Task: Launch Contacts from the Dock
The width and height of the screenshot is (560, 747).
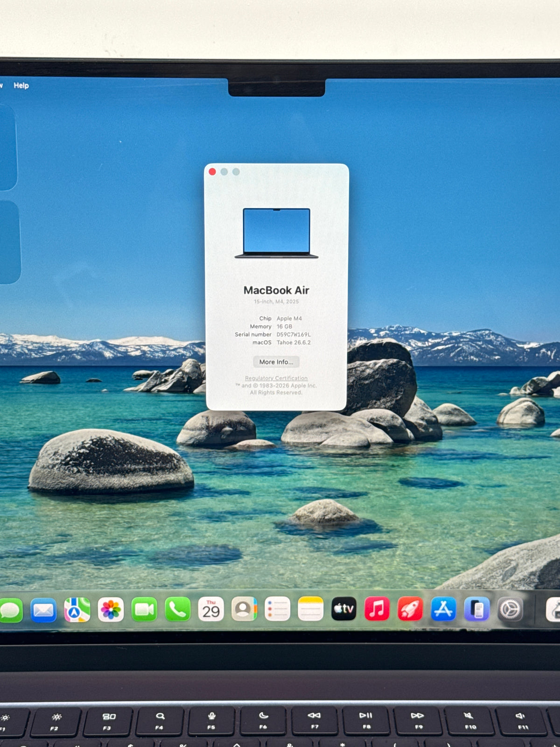Action: pyautogui.click(x=244, y=609)
